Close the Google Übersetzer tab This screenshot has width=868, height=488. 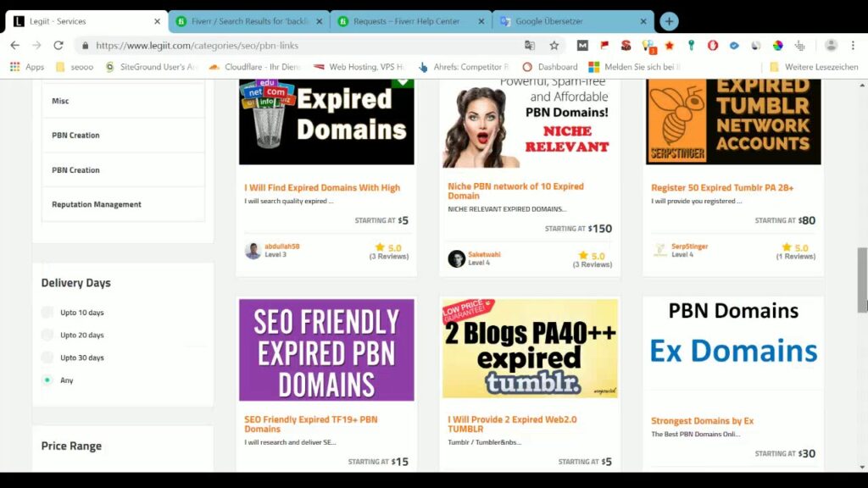pos(643,21)
